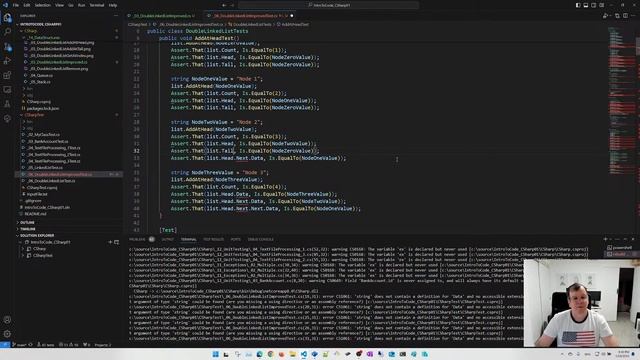Image resolution: width=640 pixels, height=360 pixels.
Task: Open README.md in Explorer
Action: tap(35, 214)
